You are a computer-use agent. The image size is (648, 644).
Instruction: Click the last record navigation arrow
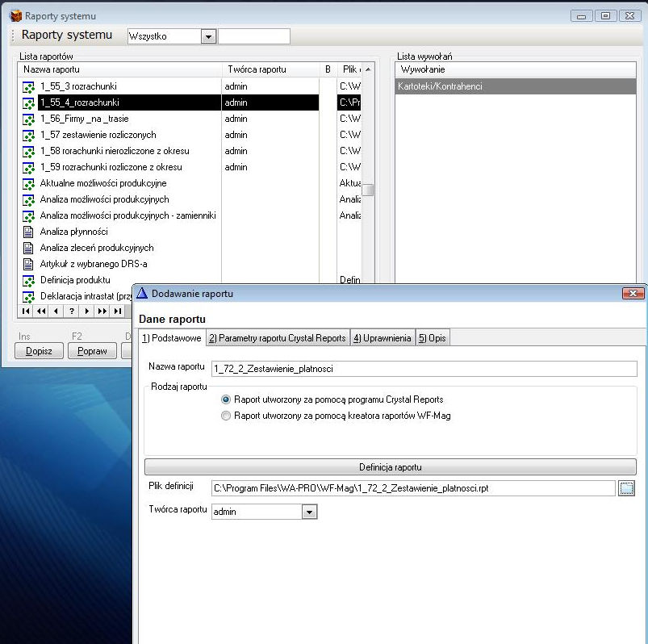click(118, 311)
